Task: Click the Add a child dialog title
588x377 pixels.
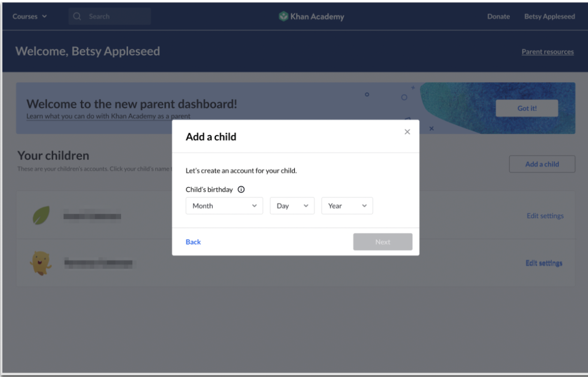Action: [211, 137]
